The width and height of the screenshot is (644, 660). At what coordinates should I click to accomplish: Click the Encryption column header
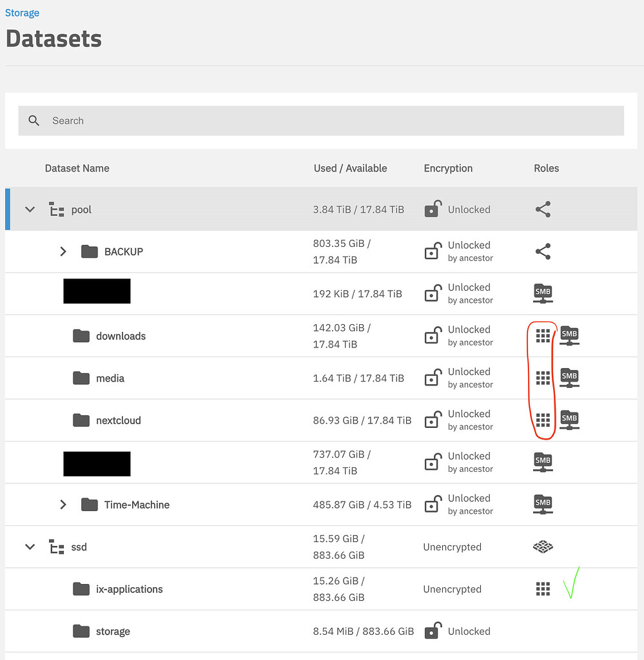447,168
